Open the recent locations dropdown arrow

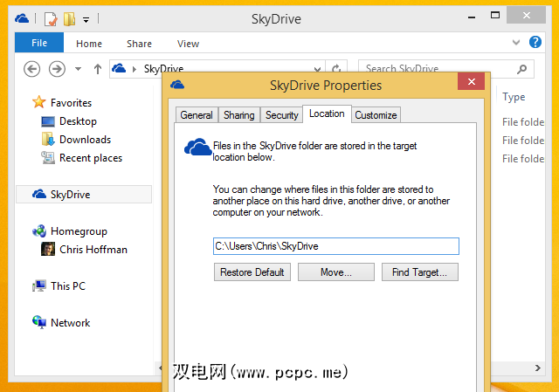tap(78, 69)
